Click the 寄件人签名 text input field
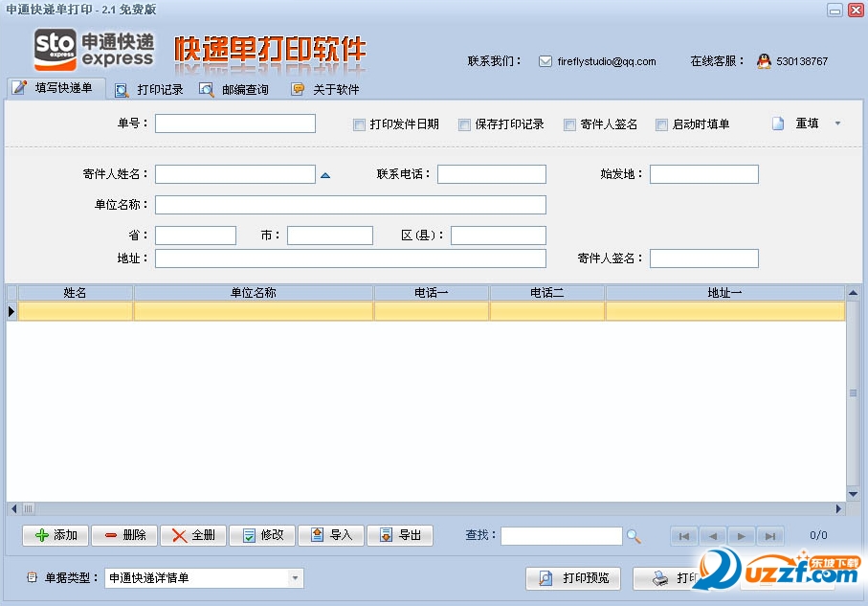868x606 pixels. point(704,258)
